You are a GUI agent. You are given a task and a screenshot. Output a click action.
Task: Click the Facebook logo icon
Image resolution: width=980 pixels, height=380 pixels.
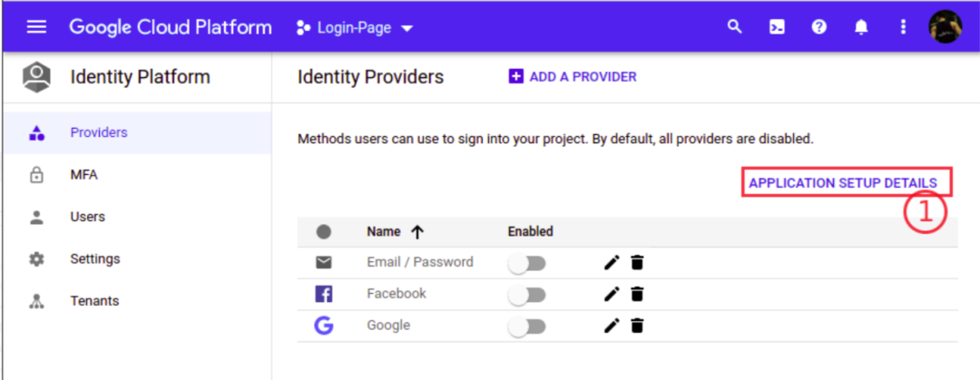click(323, 294)
